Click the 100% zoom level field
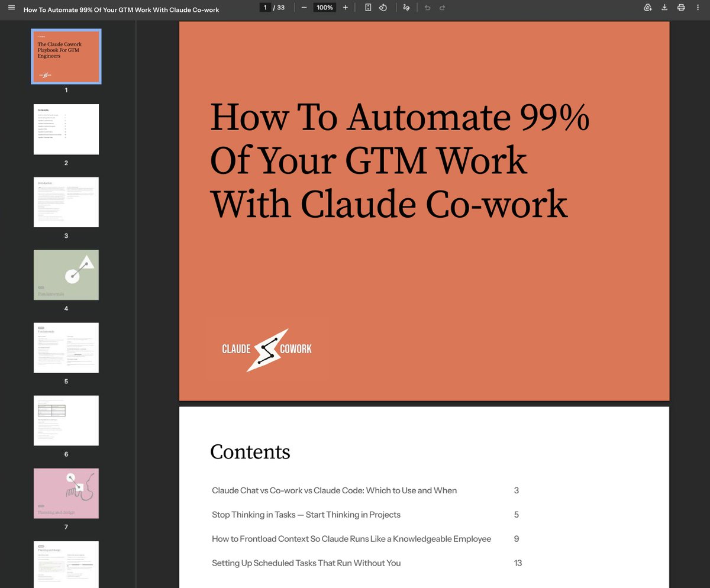The image size is (710, 588). click(x=324, y=8)
